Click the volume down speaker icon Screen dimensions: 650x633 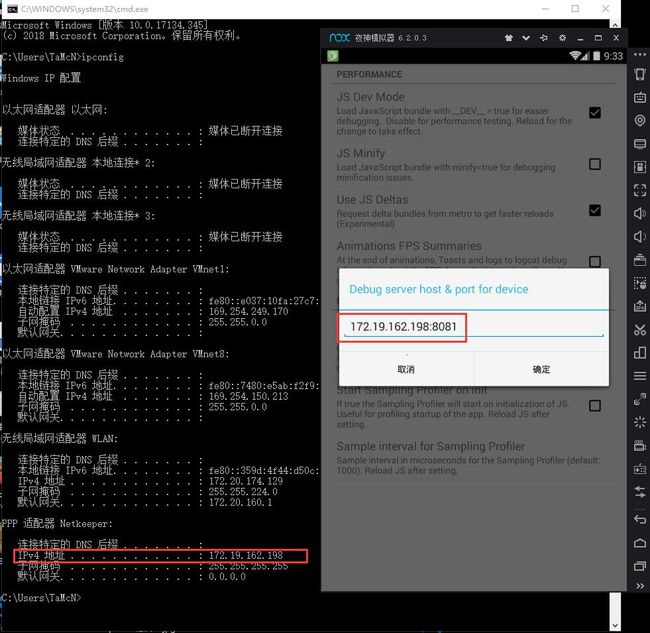point(640,237)
